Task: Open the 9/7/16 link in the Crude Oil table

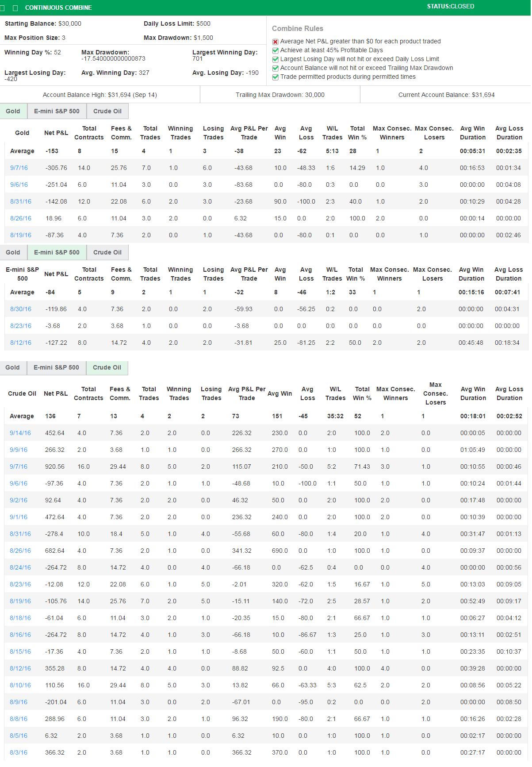Action: click(x=19, y=466)
